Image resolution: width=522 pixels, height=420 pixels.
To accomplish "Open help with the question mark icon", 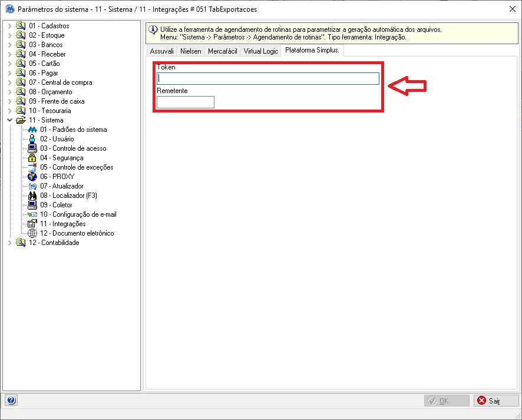I will point(11,400).
